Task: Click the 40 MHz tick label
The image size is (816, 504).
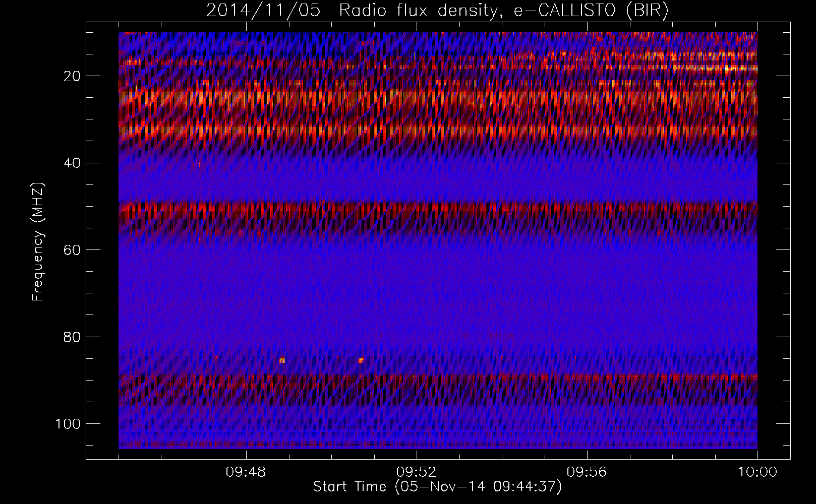Action: pos(72,163)
